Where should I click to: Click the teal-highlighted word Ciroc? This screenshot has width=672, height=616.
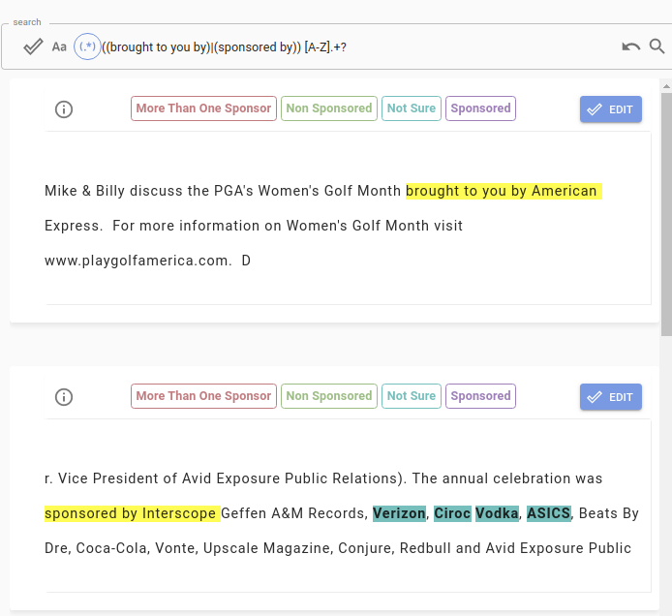pyautogui.click(x=452, y=513)
